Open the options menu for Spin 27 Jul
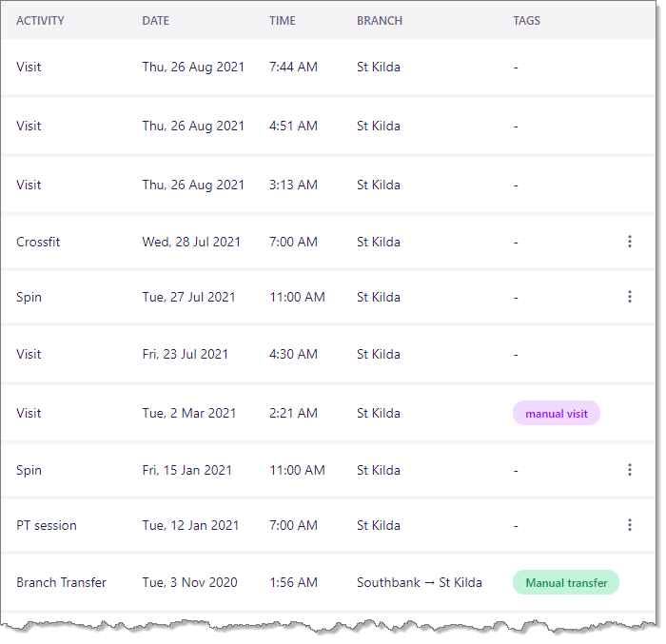666x644 pixels. pyautogui.click(x=630, y=297)
